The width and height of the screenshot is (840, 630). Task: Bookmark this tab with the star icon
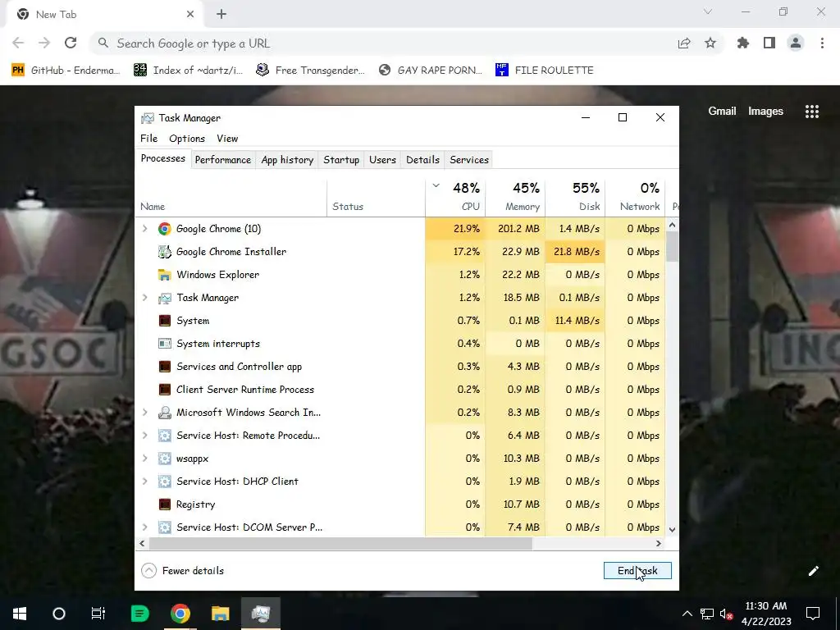tap(710, 43)
